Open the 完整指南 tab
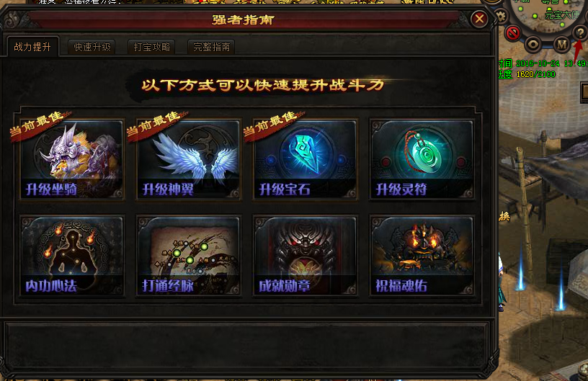This screenshot has width=588, height=381. 211,47
